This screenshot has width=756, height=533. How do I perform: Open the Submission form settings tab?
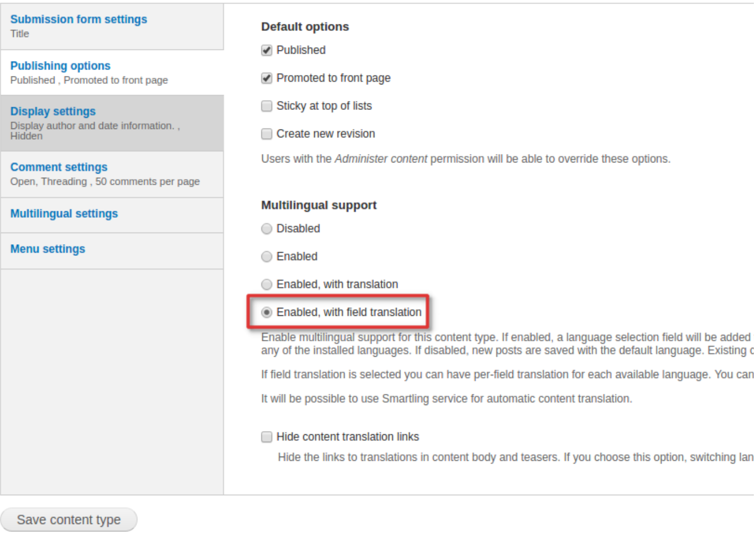(x=79, y=20)
